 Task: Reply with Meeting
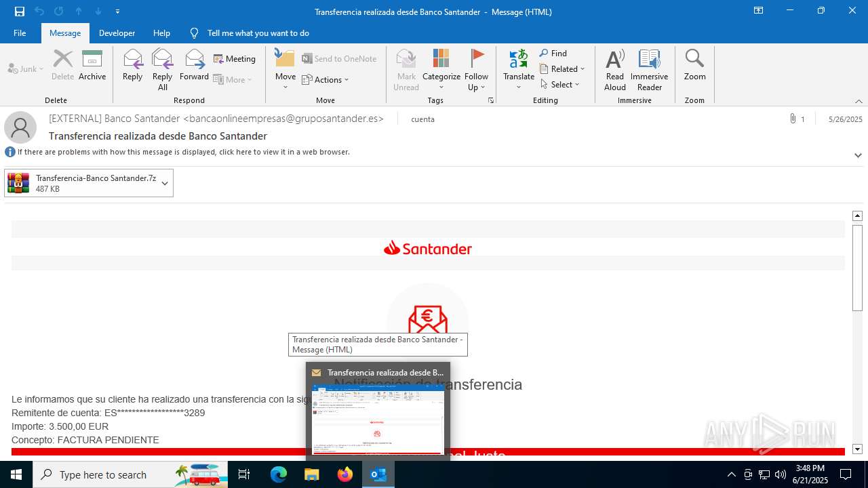tap(235, 59)
